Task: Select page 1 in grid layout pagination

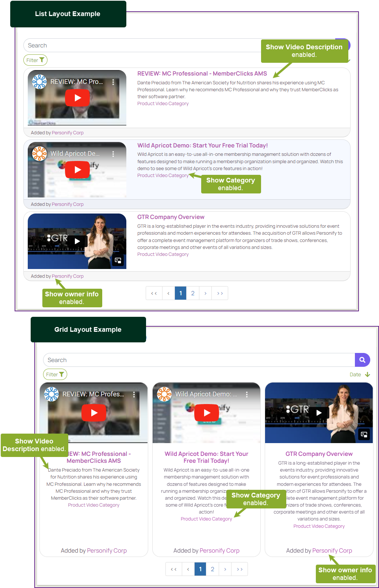Action: (x=200, y=569)
